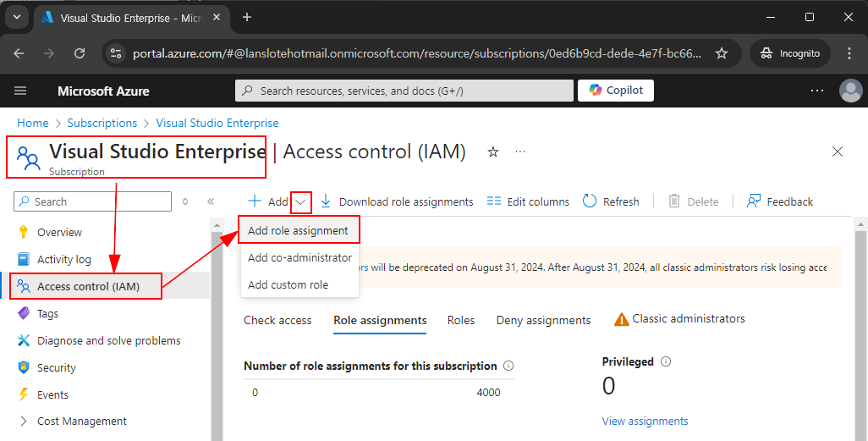868x441 pixels.
Task: Click the main pane scroll up arrow
Action: 860,224
